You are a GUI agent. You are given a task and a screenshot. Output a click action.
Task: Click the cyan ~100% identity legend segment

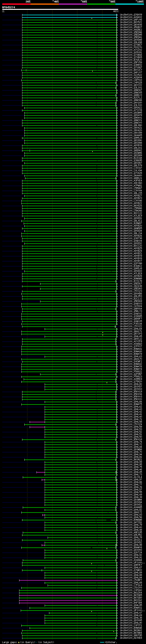130,4
